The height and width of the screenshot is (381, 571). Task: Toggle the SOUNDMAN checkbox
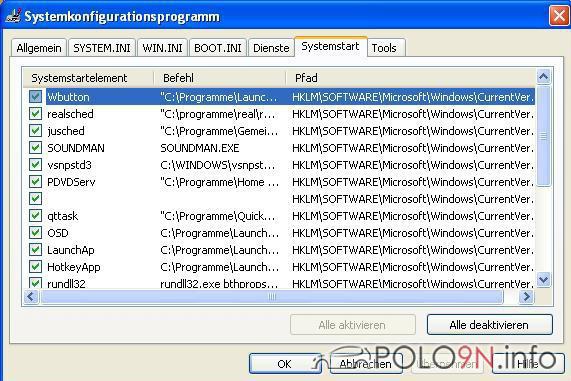[35, 148]
